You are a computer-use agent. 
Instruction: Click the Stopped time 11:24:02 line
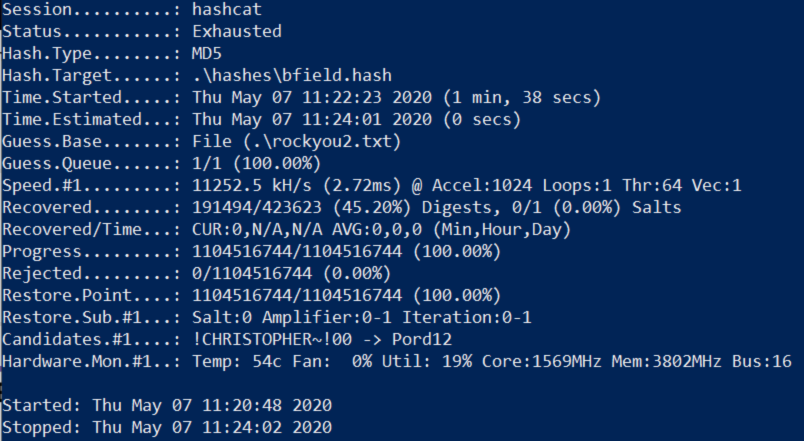tap(167, 428)
